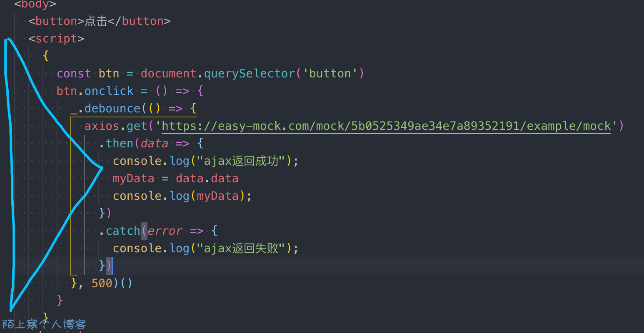Click '.catch' method name
The width and height of the screenshot is (644, 333).
click(x=120, y=231)
